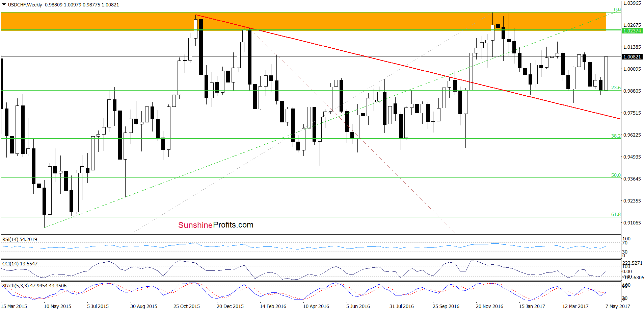Click the 10 Apr 2016 date label

316,306
